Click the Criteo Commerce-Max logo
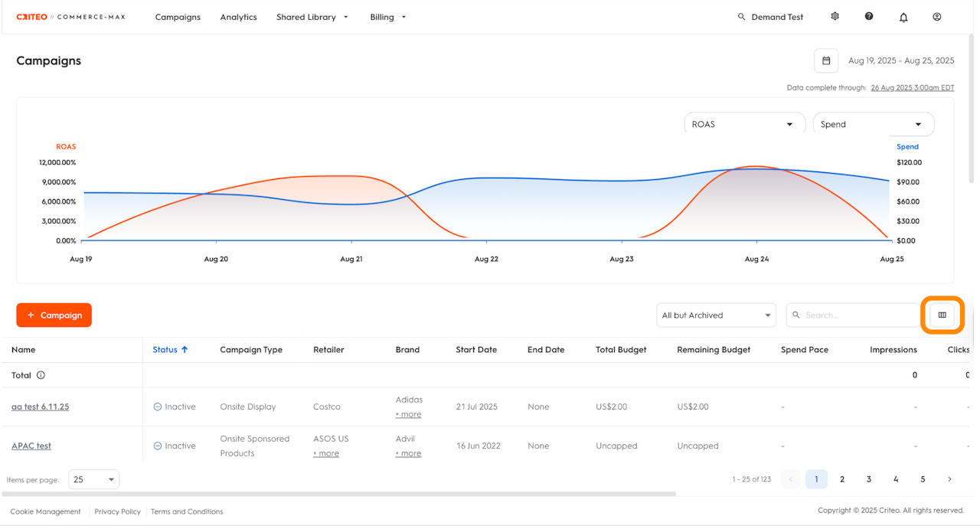The width and height of the screenshot is (980, 526). point(70,17)
